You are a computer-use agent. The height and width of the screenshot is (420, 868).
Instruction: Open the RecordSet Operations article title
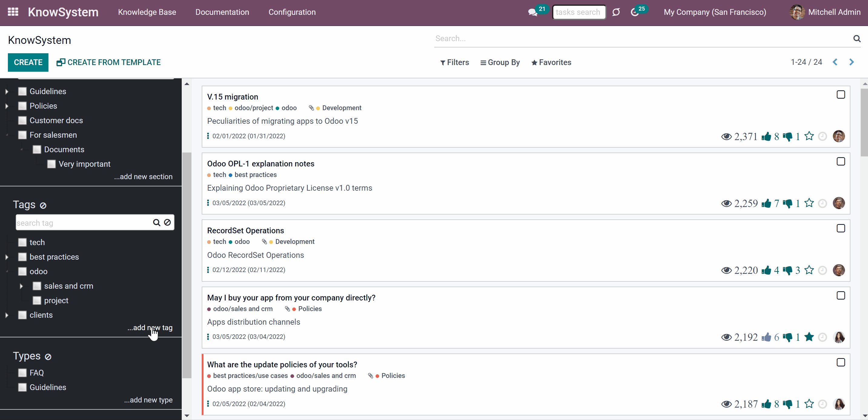tap(245, 231)
